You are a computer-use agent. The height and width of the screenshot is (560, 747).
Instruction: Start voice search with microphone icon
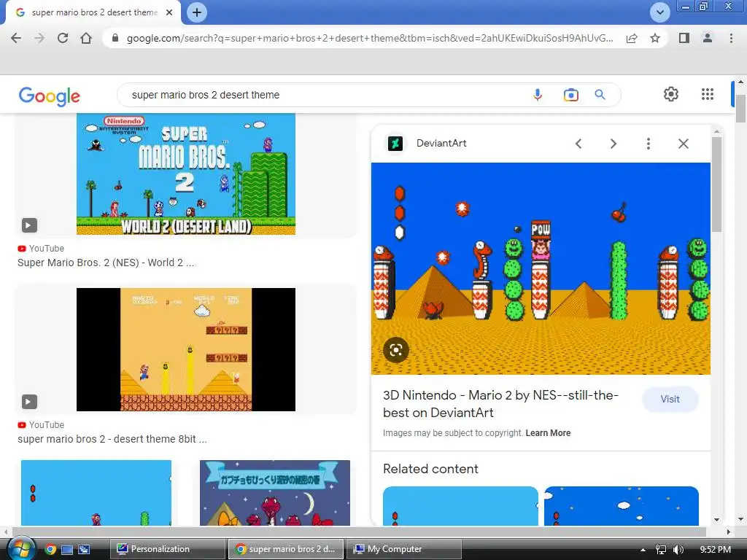[538, 95]
